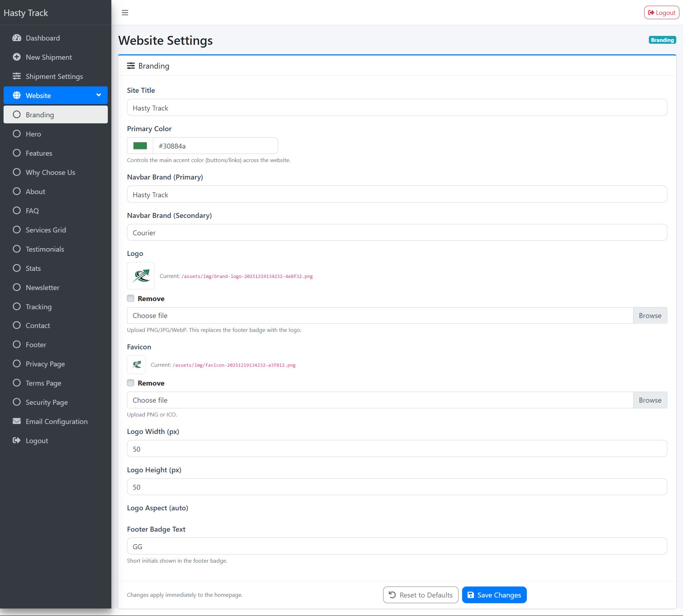This screenshot has width=683, height=616.
Task: Click the current logo thumbnail image
Action: tap(141, 275)
